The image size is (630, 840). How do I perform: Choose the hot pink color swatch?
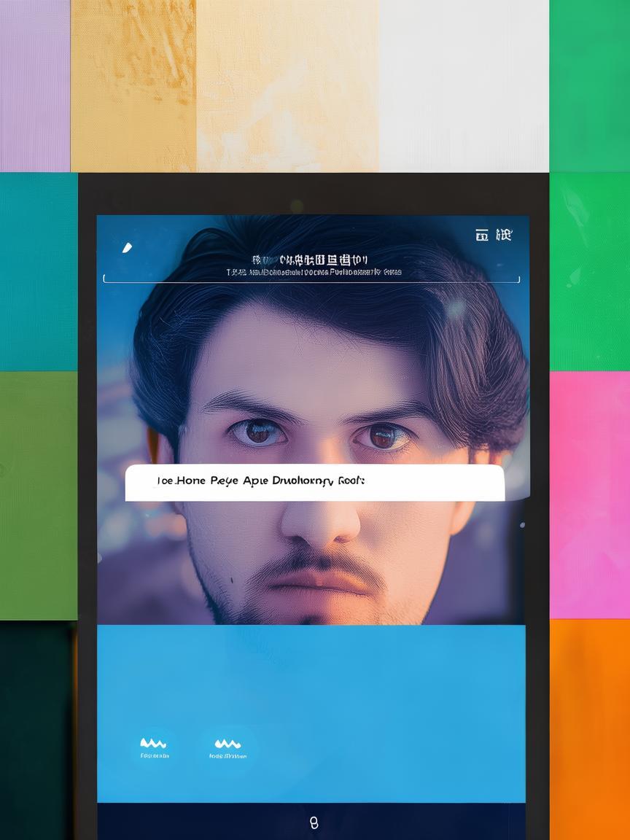589,494
